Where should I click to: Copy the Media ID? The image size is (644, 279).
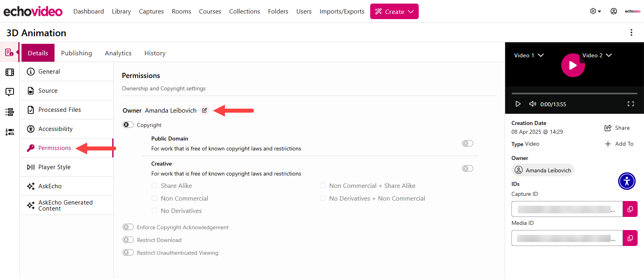click(x=630, y=238)
